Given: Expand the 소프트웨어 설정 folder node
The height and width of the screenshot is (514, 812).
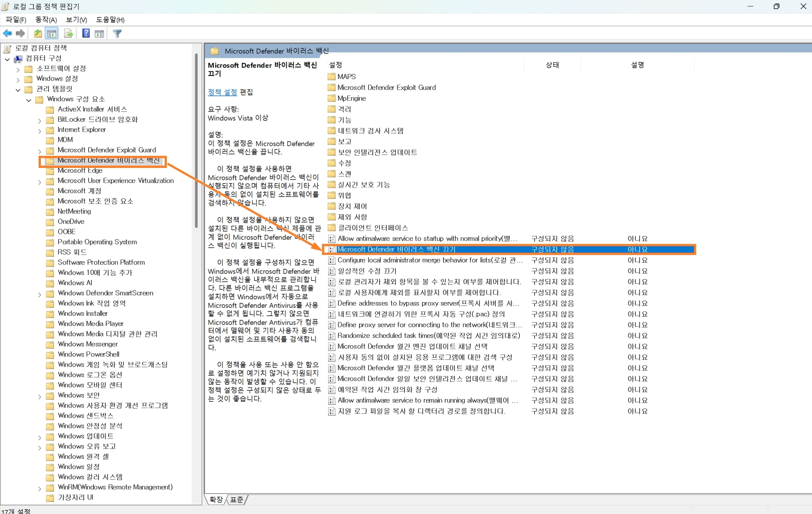Looking at the screenshot, I should 18,69.
